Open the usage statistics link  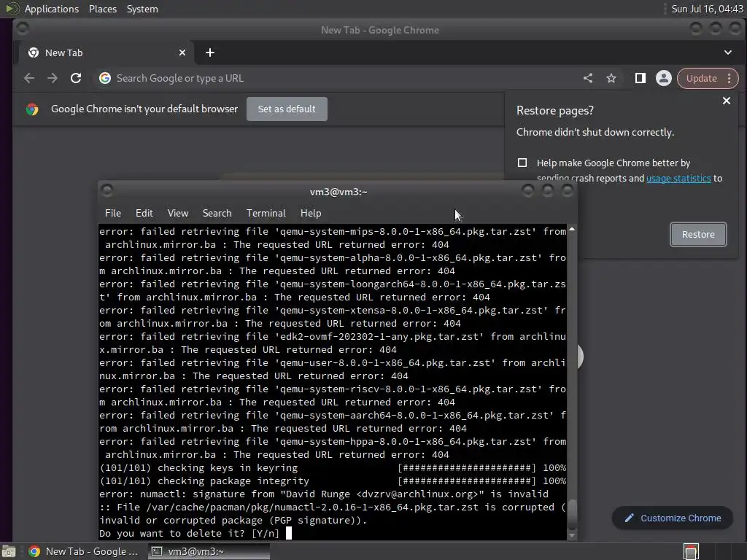(678, 178)
